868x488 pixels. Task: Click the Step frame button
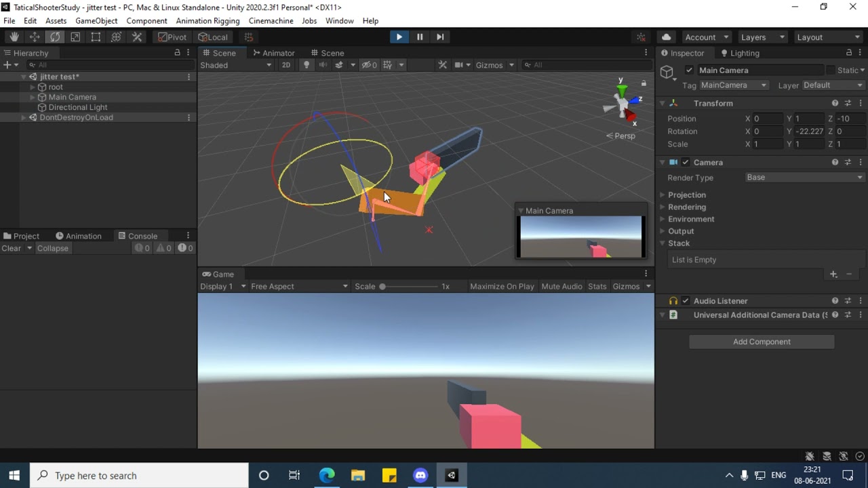pyautogui.click(x=440, y=37)
